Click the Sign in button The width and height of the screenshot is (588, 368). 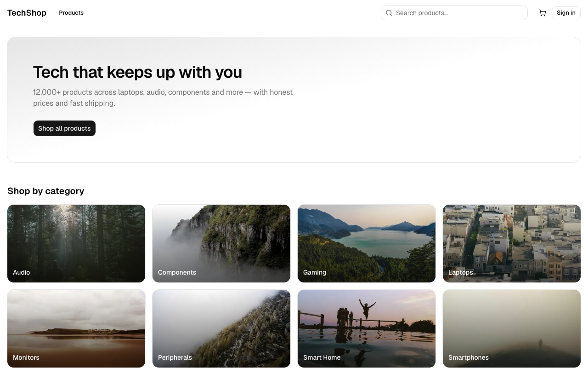point(566,13)
